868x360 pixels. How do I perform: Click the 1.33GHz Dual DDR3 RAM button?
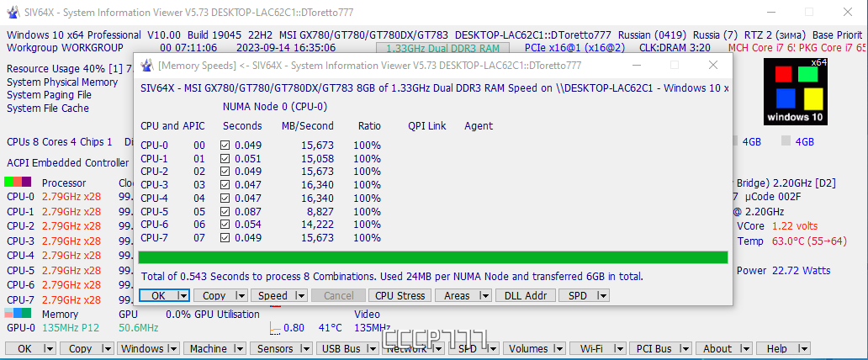tap(442, 49)
